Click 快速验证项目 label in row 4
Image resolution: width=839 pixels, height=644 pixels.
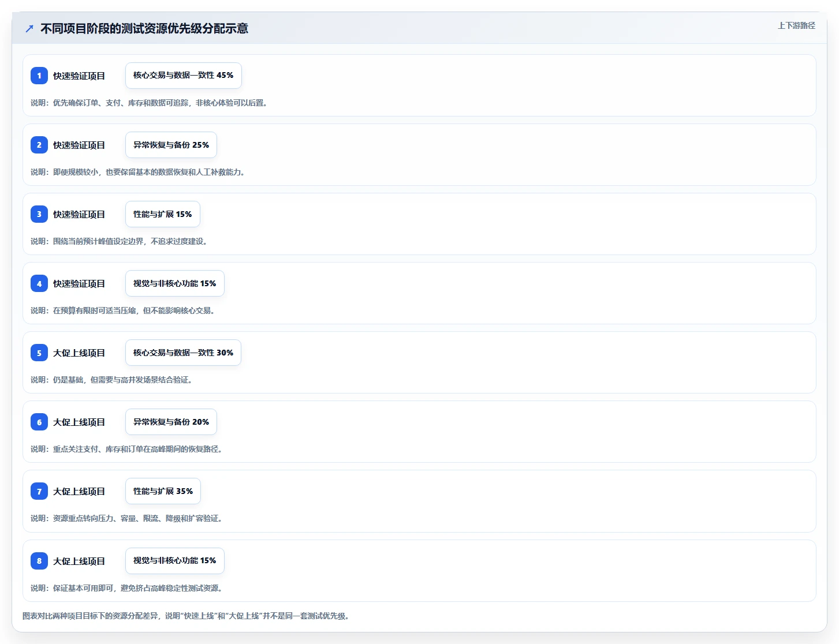click(x=79, y=283)
